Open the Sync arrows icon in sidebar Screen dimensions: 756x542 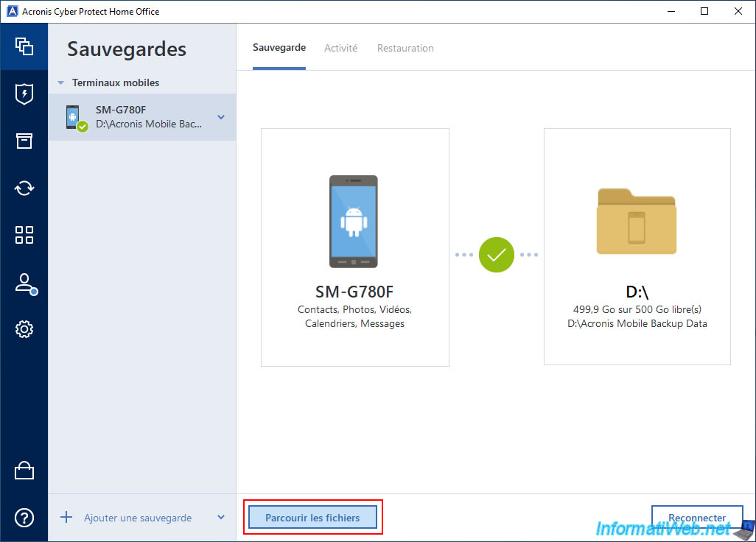[24, 188]
